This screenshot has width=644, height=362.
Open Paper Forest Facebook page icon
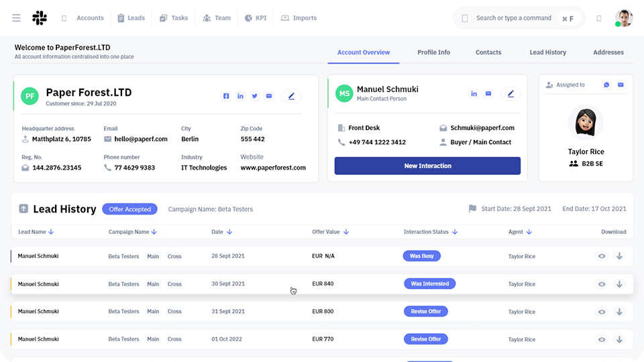(226, 96)
